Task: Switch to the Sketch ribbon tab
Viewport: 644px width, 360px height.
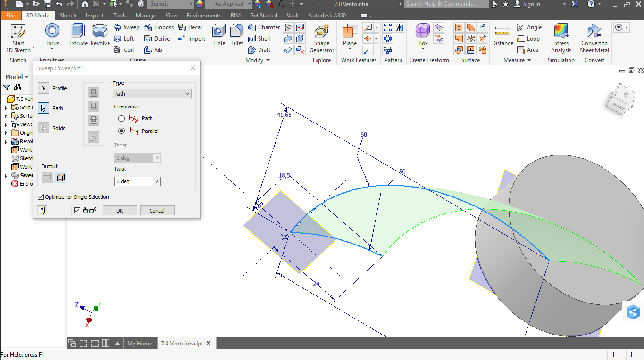Action: [68, 16]
